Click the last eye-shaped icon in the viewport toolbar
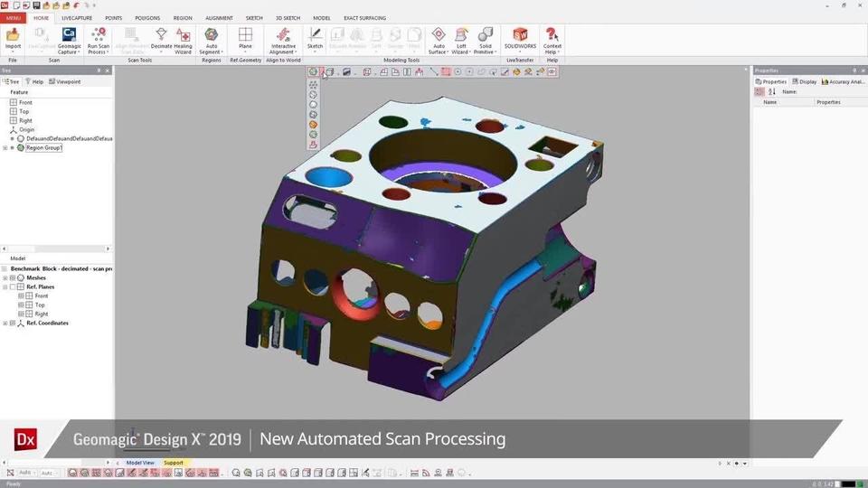The width and height of the screenshot is (868, 488). [x=552, y=71]
